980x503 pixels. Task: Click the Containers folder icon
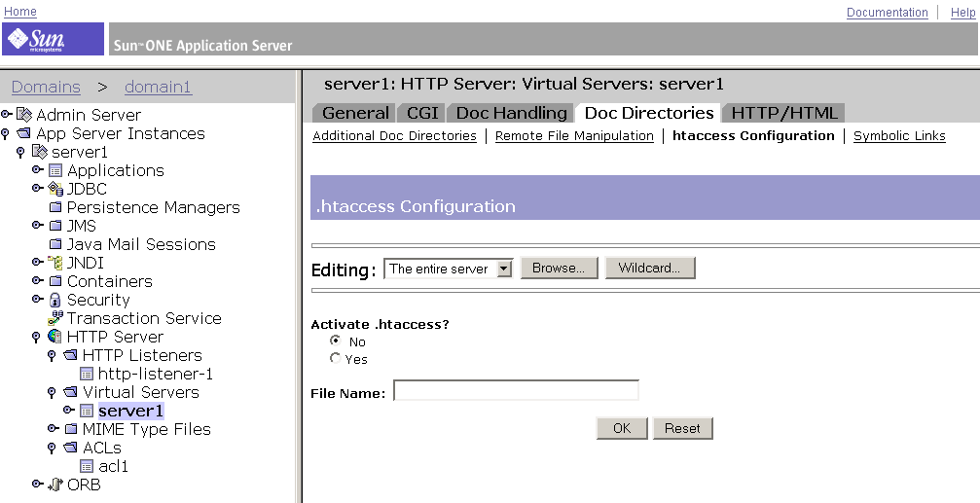tap(55, 281)
